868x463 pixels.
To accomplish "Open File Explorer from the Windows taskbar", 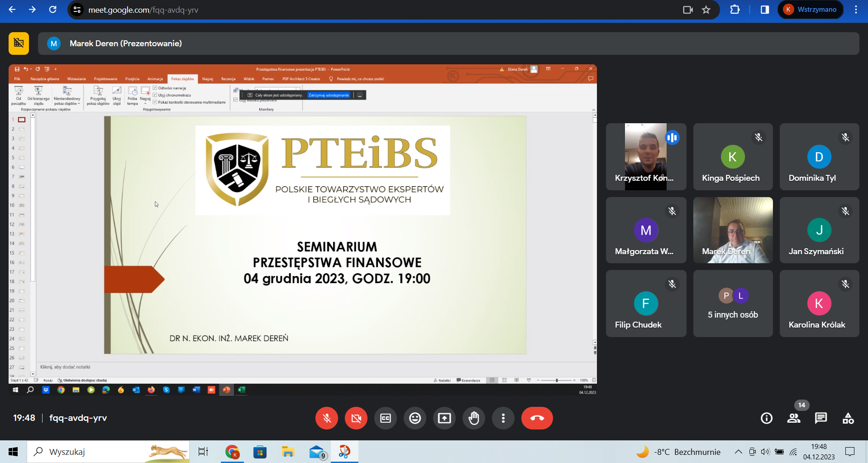I will (x=288, y=452).
